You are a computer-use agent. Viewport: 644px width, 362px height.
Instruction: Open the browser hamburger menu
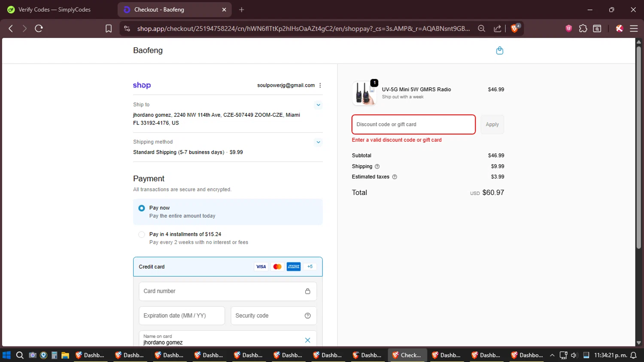point(634,28)
